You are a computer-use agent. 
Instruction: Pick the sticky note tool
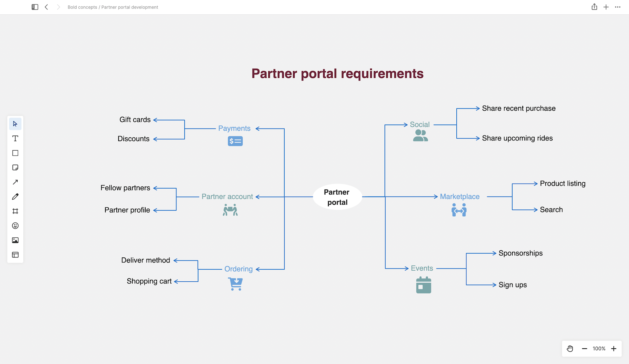coord(15,168)
